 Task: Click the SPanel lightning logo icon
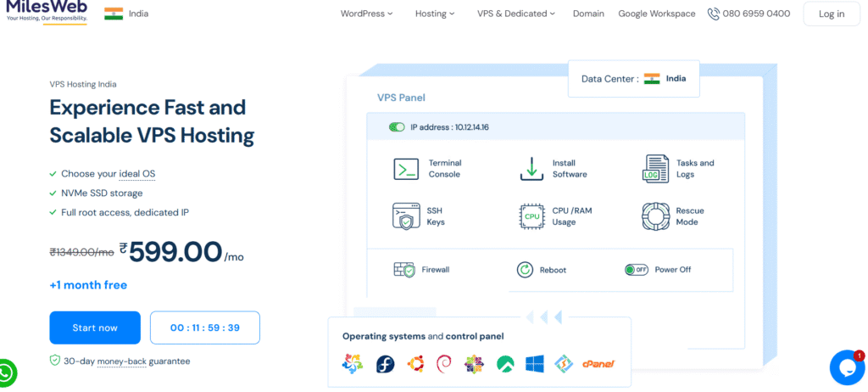coord(565,364)
